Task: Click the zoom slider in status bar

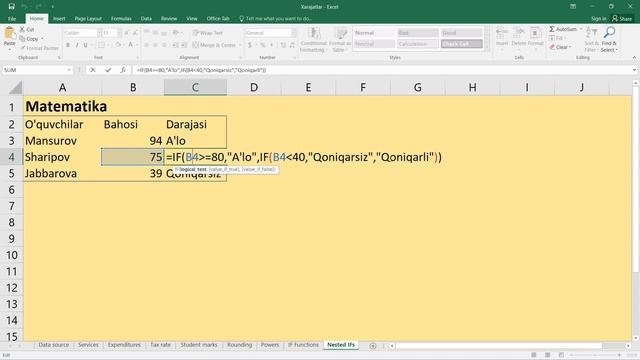Action: [595, 355]
